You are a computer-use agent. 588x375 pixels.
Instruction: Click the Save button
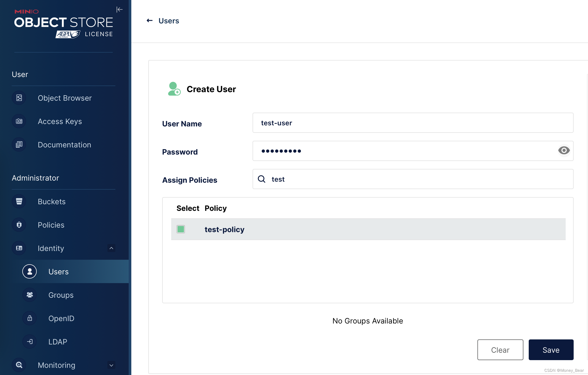[x=551, y=349]
